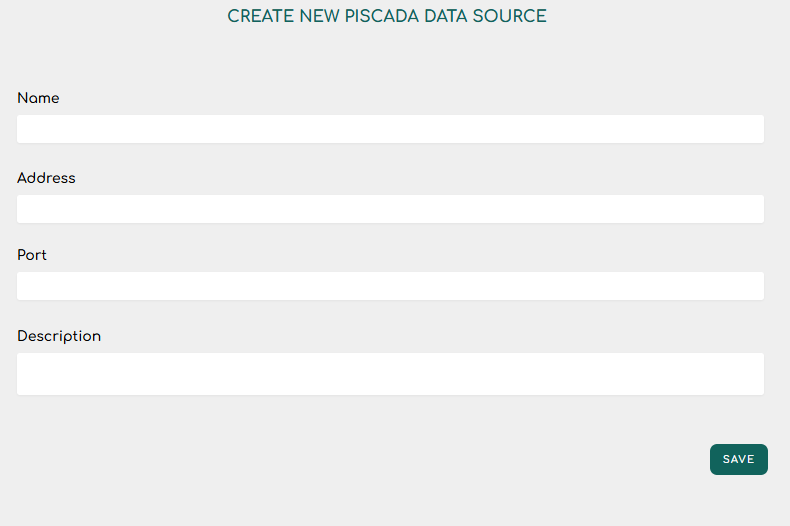Select the Address text box
The image size is (790, 526).
coord(390,209)
